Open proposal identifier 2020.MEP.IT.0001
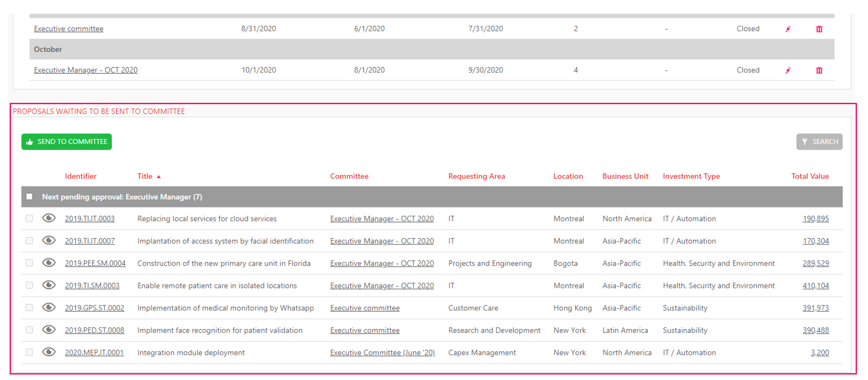The width and height of the screenshot is (868, 380). coord(94,353)
